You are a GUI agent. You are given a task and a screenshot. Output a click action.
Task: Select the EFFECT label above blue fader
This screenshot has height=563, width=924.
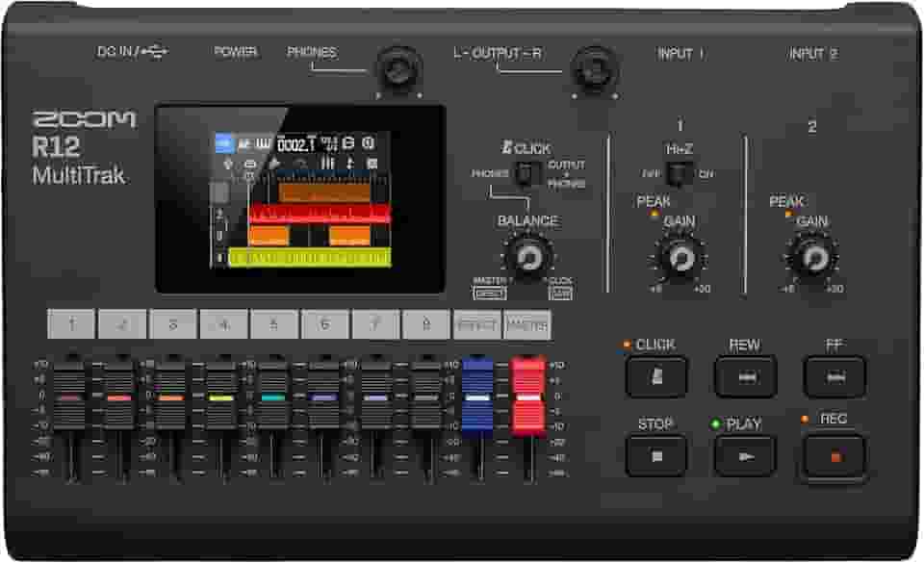pos(477,324)
